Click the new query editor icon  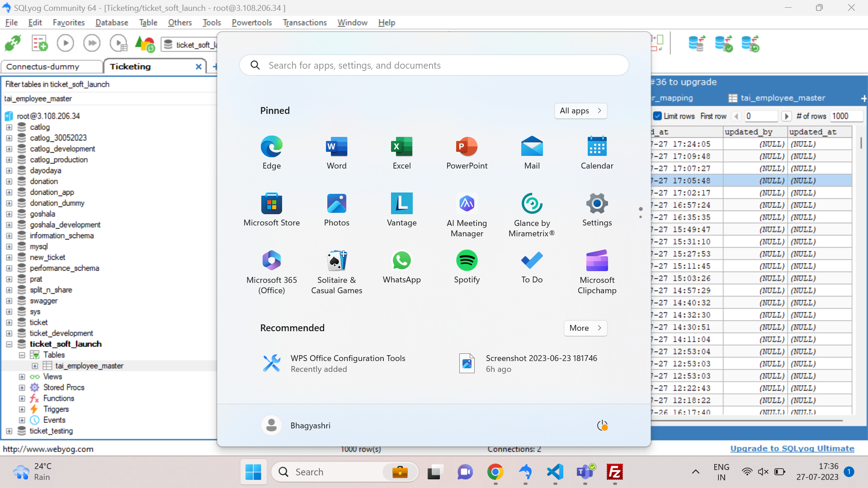tap(39, 44)
